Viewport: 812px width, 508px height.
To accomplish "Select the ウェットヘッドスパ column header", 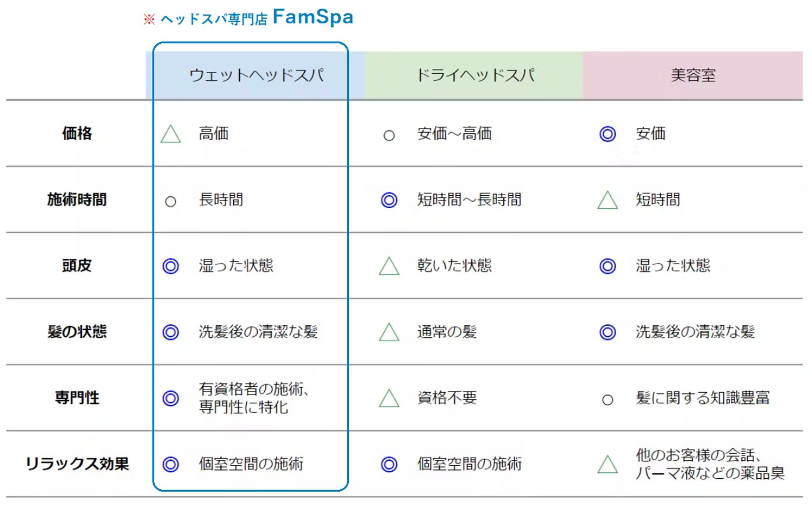I will point(256,75).
